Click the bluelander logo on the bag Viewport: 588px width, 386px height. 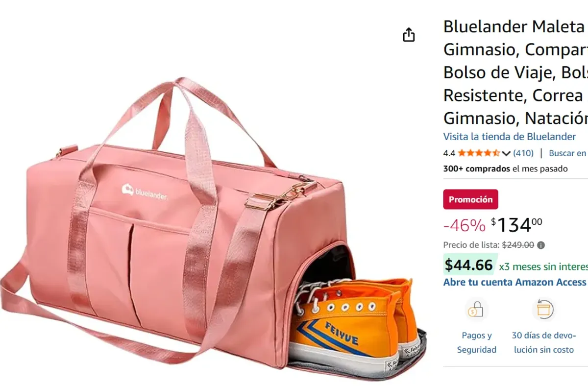pos(145,192)
